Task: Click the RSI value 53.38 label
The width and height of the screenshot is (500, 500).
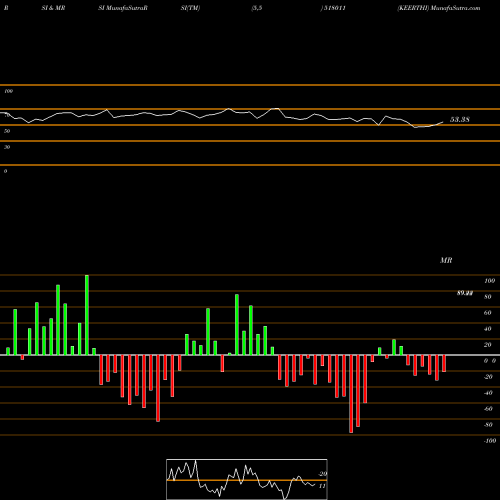Action: (x=460, y=119)
